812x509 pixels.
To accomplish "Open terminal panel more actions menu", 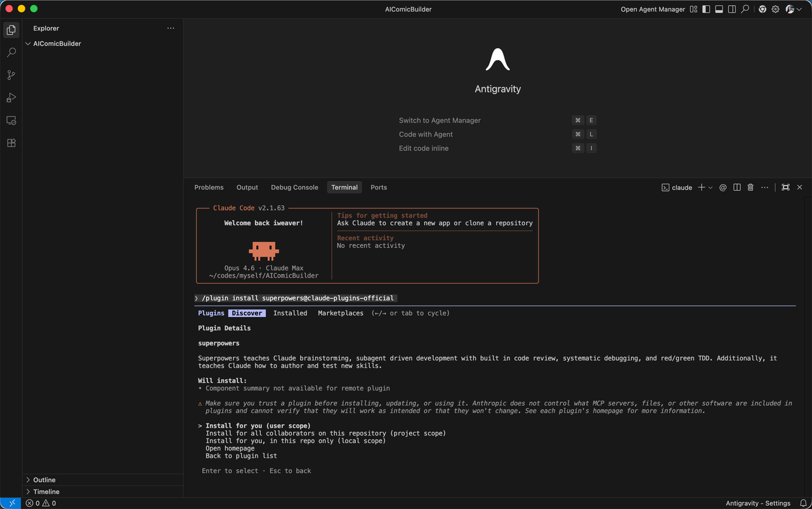I will point(764,188).
